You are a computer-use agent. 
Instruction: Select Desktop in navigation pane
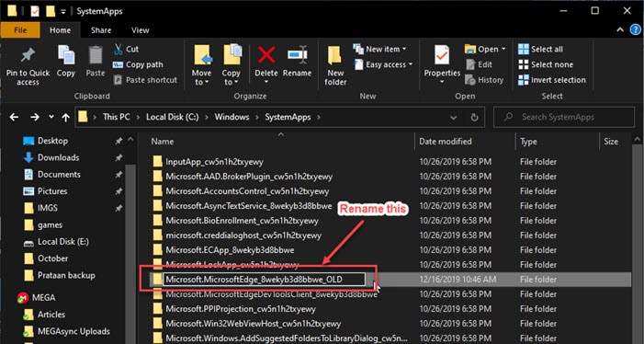(x=52, y=141)
